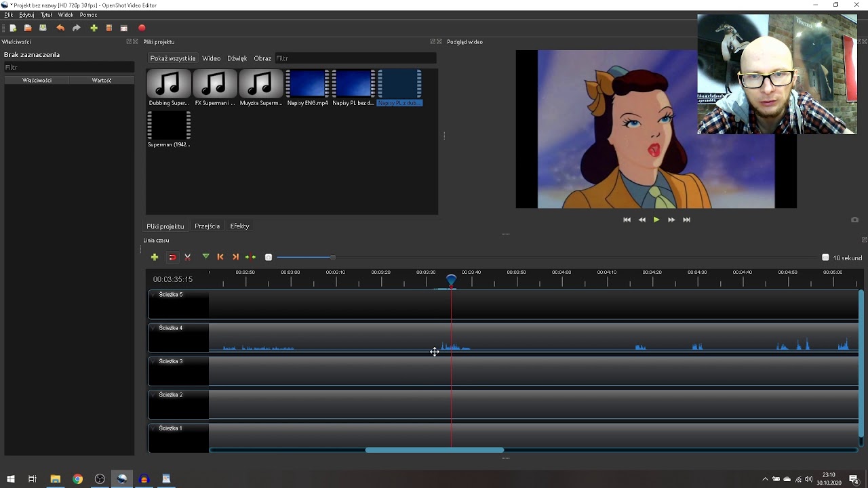Import files with green plus in main toolbar
Image resolution: width=868 pixels, height=488 pixels.
click(x=94, y=28)
